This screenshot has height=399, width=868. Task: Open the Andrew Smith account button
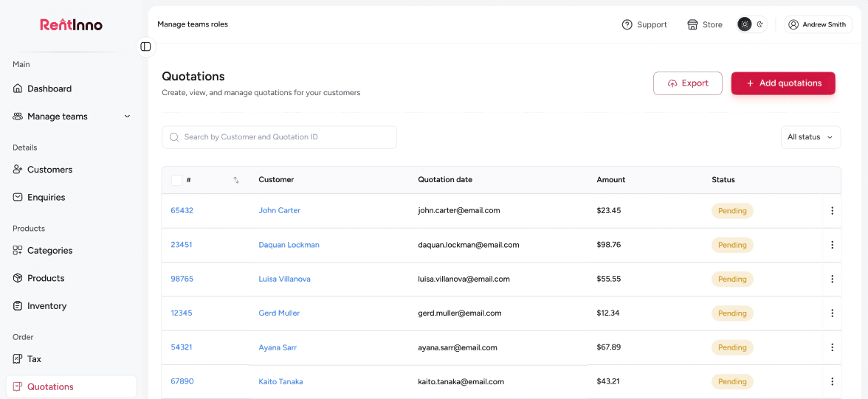(818, 24)
